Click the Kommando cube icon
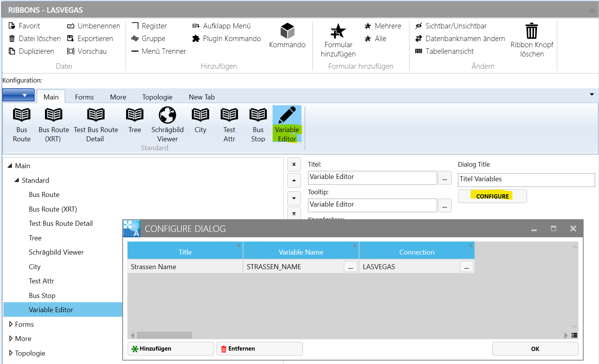 point(287,31)
